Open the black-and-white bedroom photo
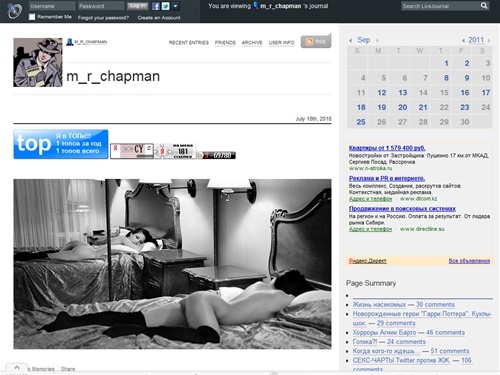 tap(172, 264)
